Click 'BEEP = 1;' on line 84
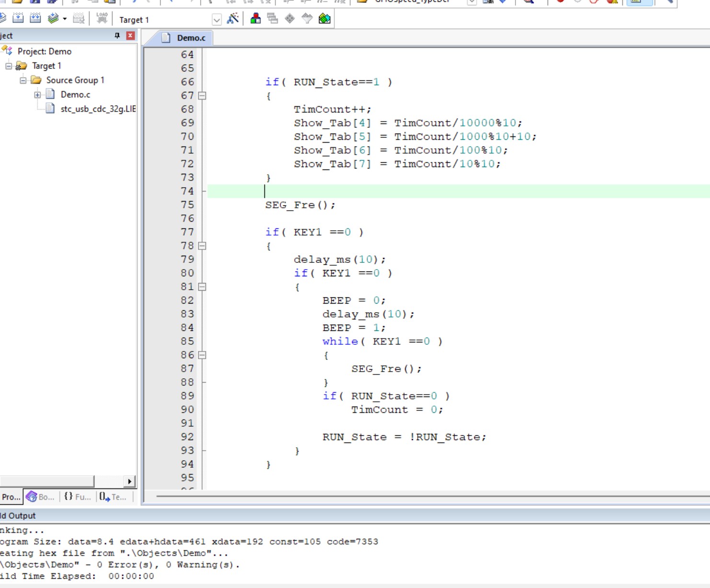 pos(354,328)
